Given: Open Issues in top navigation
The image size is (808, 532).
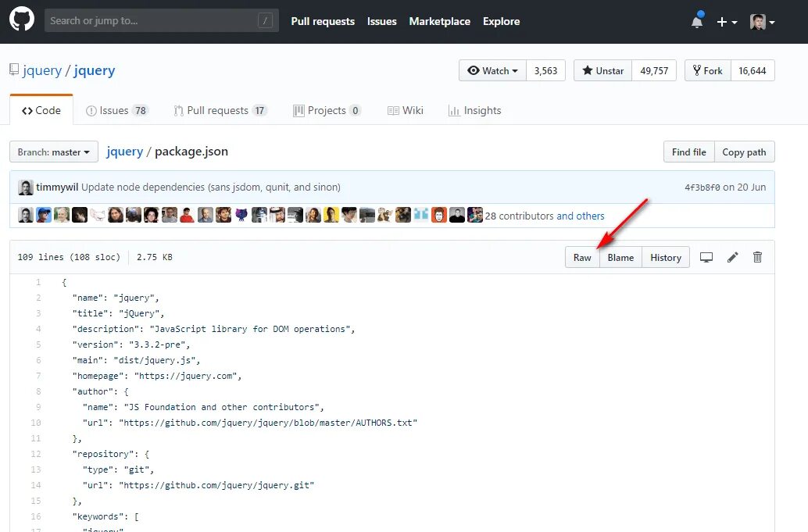Looking at the screenshot, I should pos(382,22).
